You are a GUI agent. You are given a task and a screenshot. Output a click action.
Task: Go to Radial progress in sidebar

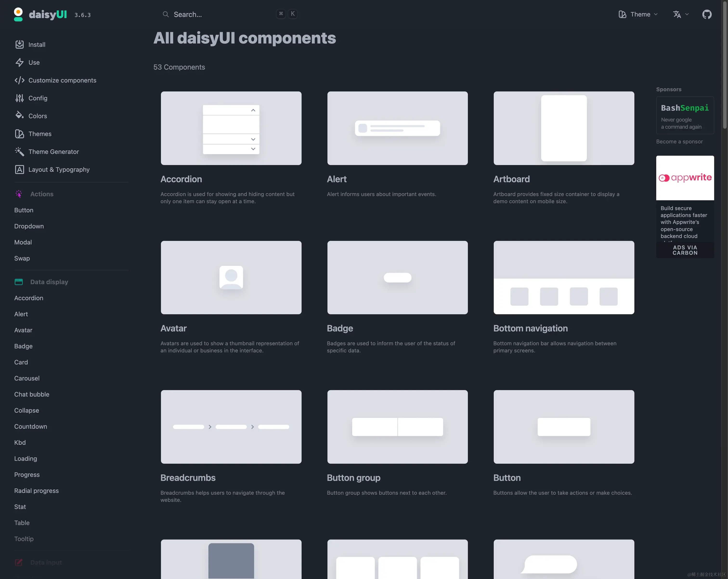click(x=36, y=491)
